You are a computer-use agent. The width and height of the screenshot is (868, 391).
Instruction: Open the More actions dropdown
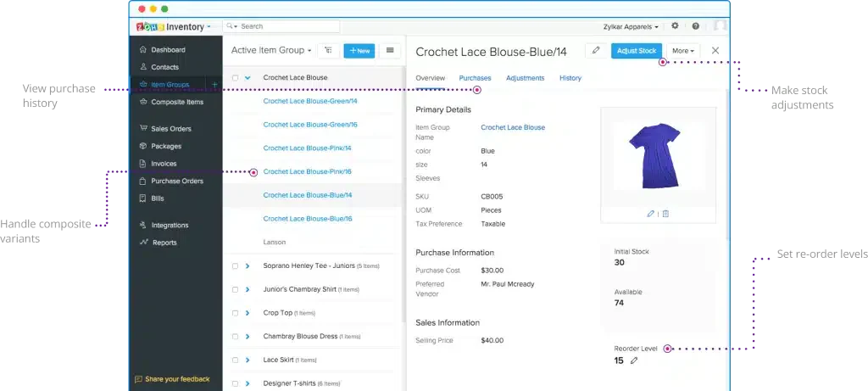pos(683,50)
